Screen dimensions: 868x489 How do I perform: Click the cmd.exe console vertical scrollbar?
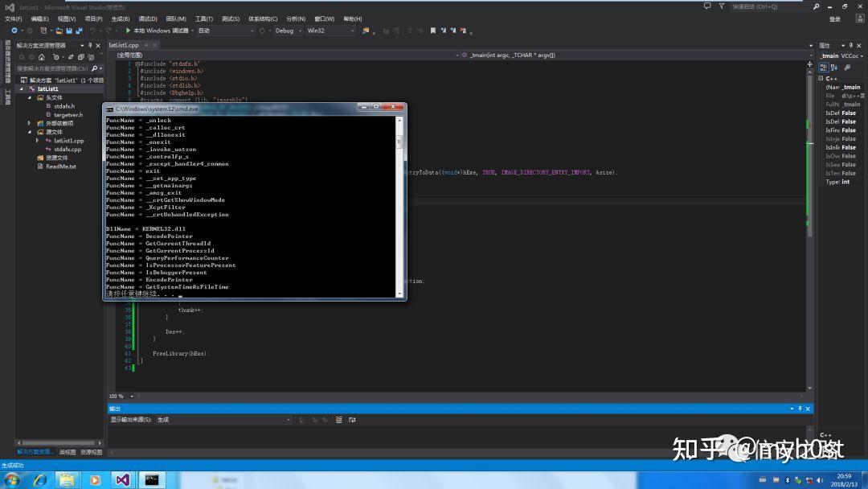click(399, 201)
